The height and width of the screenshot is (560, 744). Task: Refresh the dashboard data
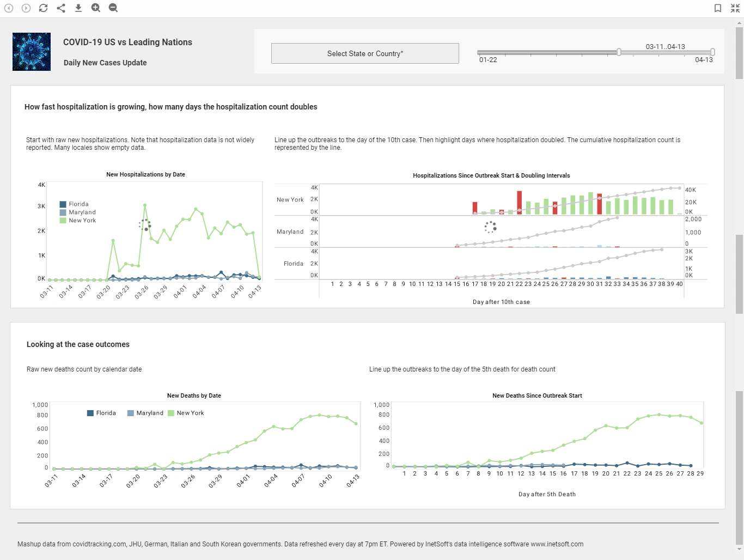[43, 8]
